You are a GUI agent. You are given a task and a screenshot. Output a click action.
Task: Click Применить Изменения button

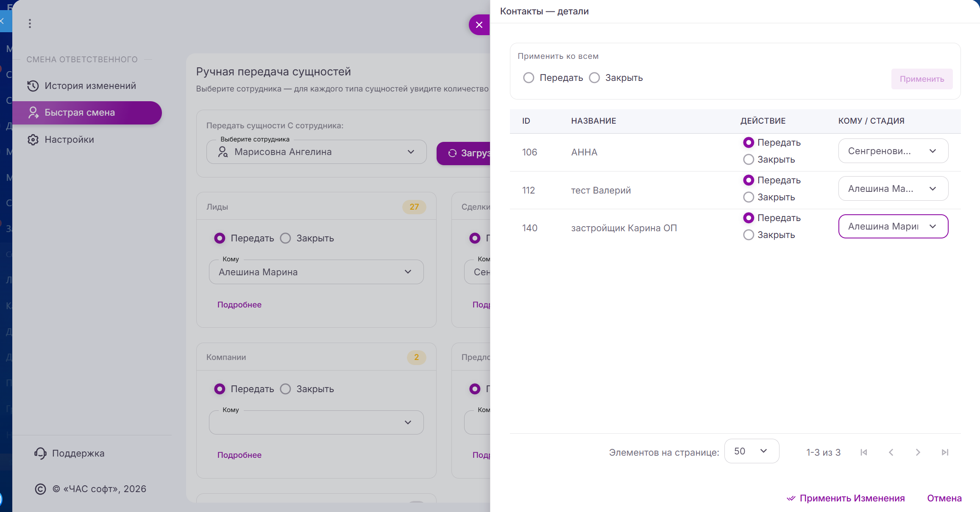point(846,498)
